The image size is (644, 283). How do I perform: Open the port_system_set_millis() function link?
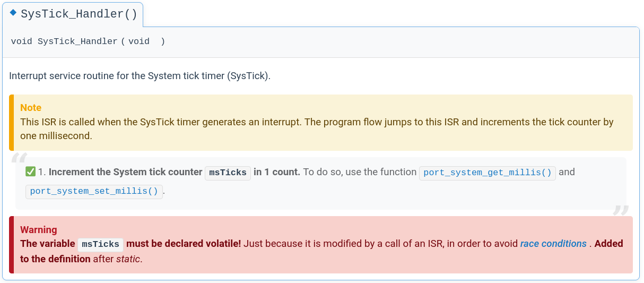point(94,191)
